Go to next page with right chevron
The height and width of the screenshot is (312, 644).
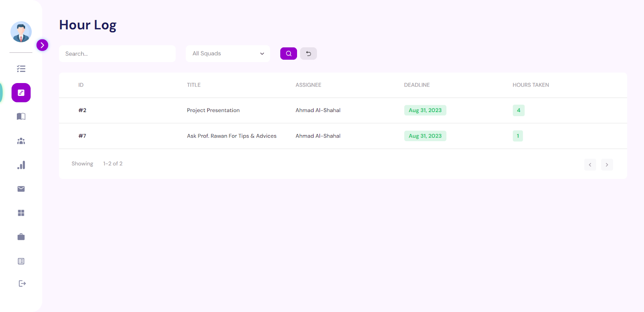(x=606, y=164)
